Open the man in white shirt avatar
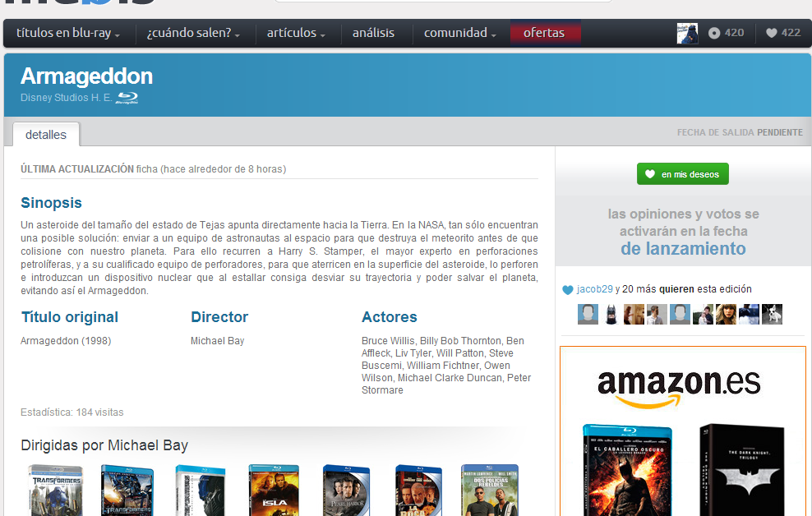This screenshot has height=516, width=812. pos(657,314)
